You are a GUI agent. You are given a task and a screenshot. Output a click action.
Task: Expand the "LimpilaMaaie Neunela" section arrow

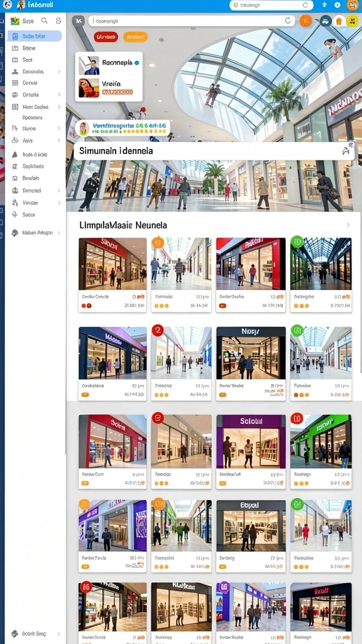coord(348,225)
